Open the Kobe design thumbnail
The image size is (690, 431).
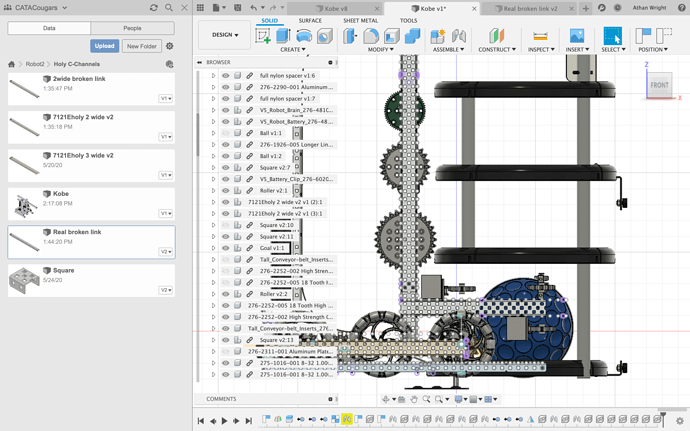pos(24,205)
